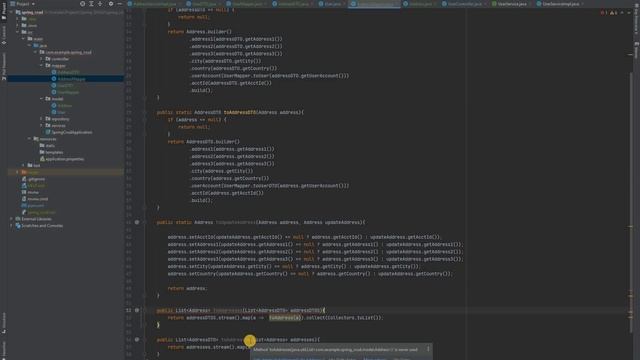This screenshot has height=360, width=640.
Task: Open the Project view dropdown
Action: [22, 4]
